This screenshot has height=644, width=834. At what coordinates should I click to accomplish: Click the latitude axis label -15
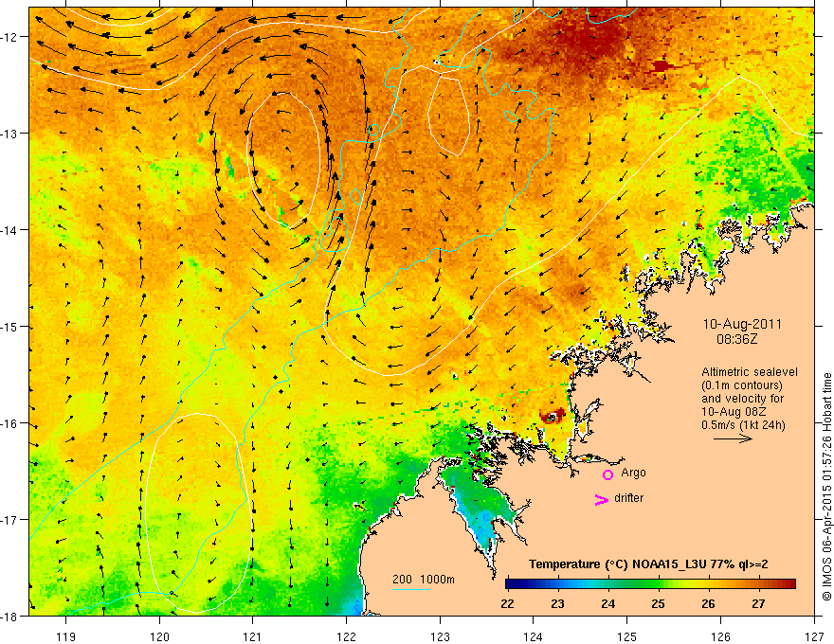(9, 327)
